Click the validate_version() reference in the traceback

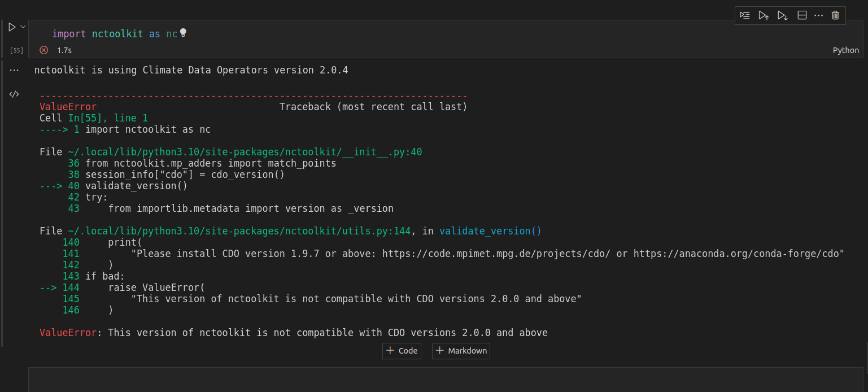pyautogui.click(x=490, y=231)
